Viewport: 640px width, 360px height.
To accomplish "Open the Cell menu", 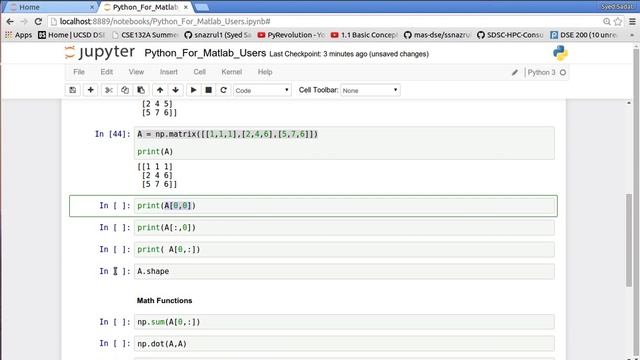I will [200, 72].
